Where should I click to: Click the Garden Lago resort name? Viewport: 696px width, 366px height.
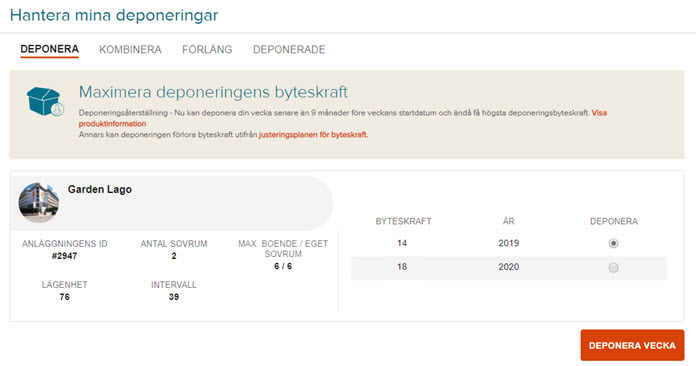[x=100, y=189]
